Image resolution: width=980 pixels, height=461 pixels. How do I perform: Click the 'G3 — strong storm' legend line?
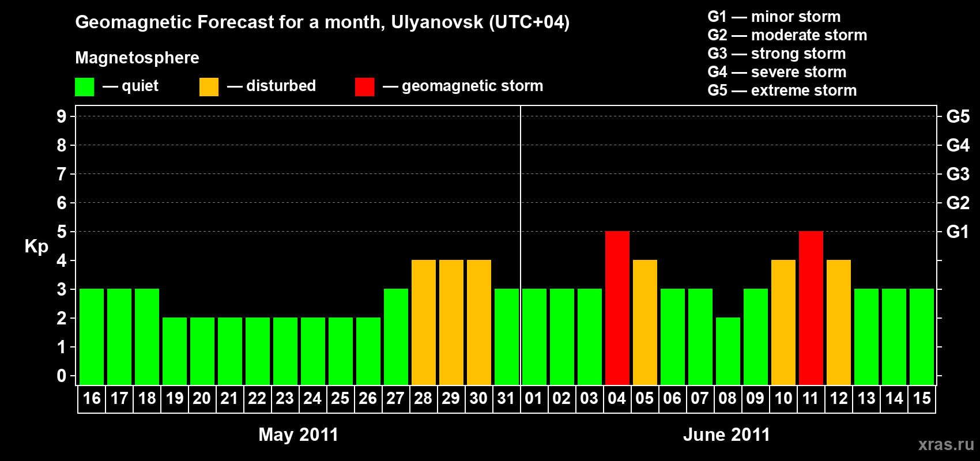[777, 54]
